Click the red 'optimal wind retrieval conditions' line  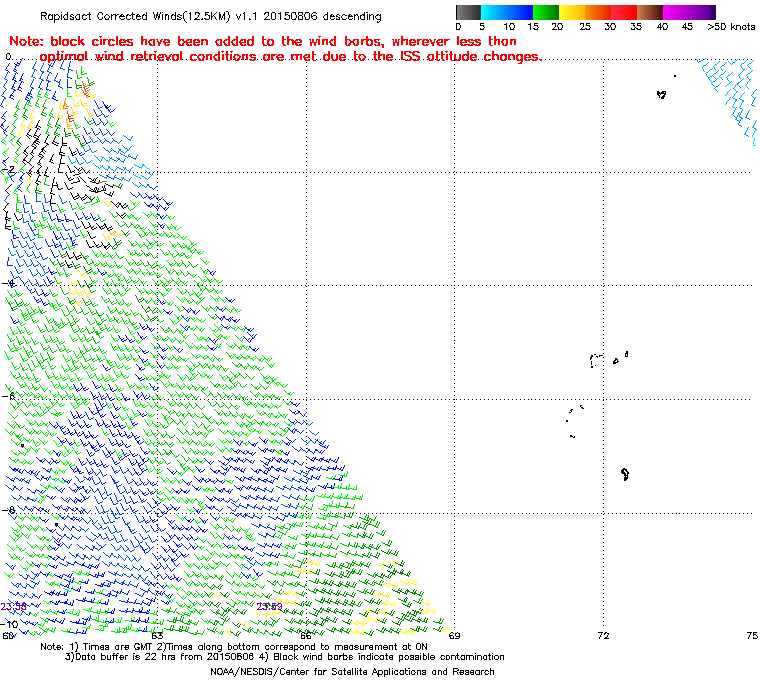[x=290, y=56]
